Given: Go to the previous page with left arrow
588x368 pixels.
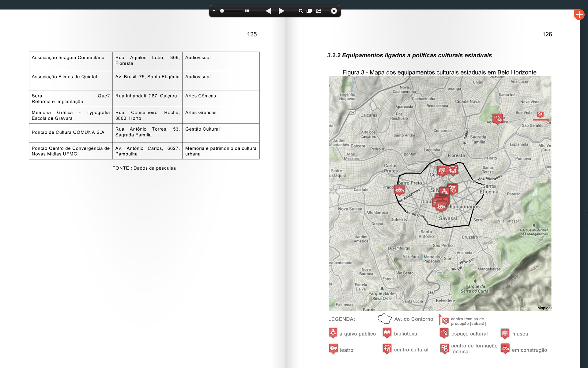Looking at the screenshot, I should (269, 11).
